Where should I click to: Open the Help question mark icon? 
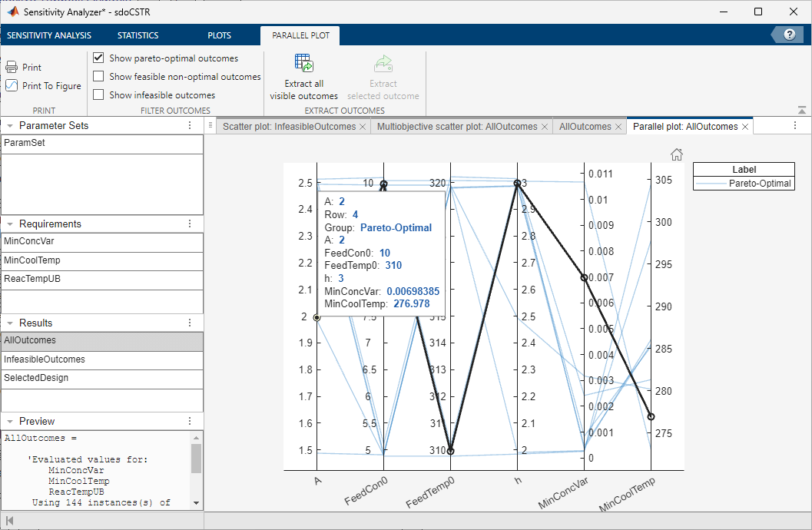point(788,35)
